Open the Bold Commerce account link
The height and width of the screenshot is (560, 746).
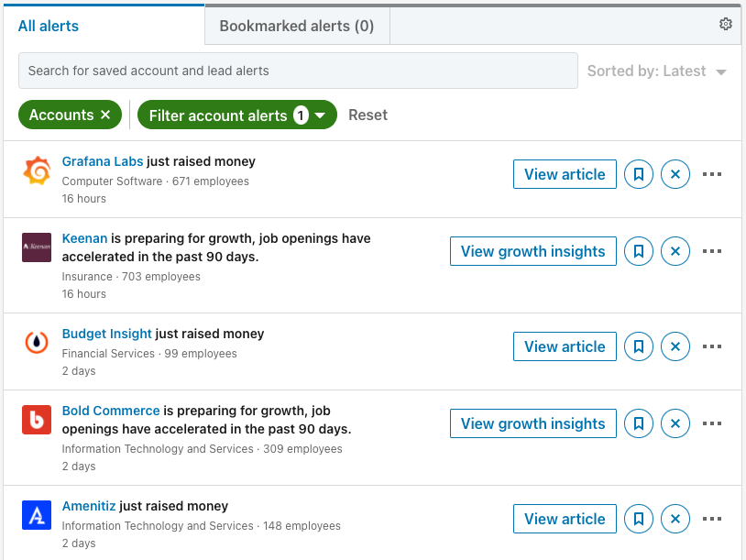click(111, 411)
